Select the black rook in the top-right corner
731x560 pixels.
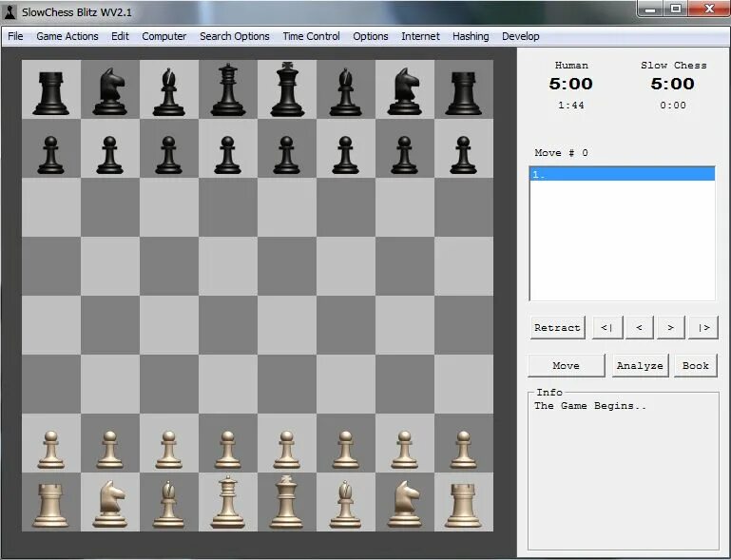click(x=463, y=92)
